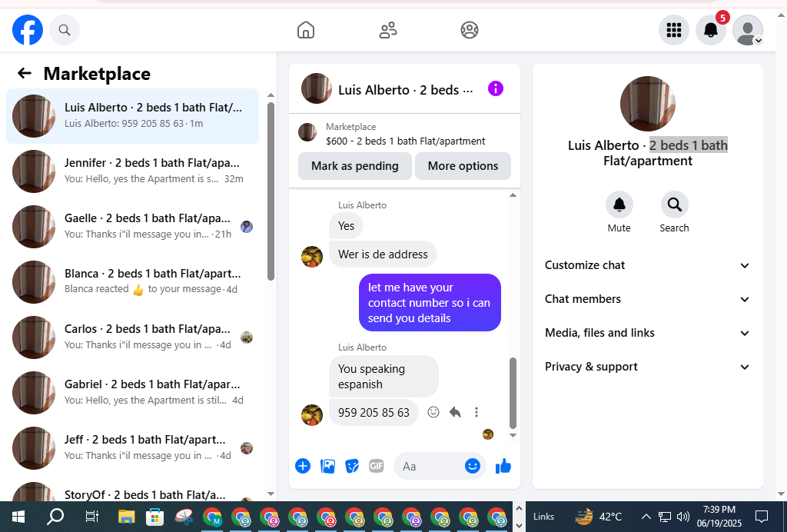Image resolution: width=787 pixels, height=532 pixels.
Task: Click the Search in conversation icon
Action: pyautogui.click(x=674, y=204)
